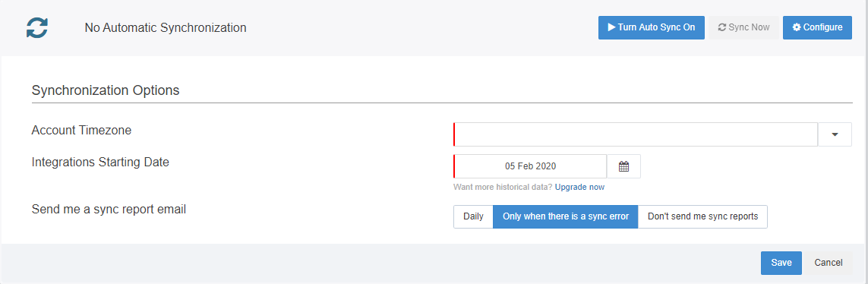Cancel the synchronization changes
Viewport: 868px width, 284px height.
(829, 263)
